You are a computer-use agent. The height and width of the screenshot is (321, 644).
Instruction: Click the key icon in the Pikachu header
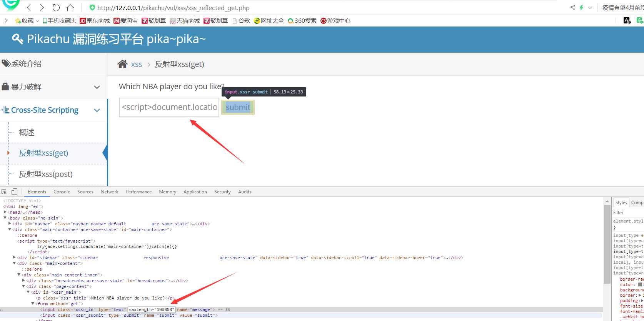pyautogui.click(x=18, y=39)
